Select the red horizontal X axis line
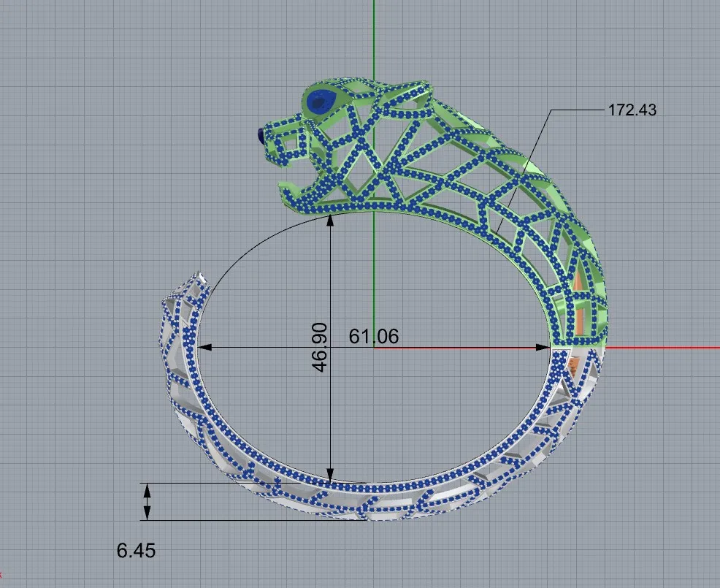This screenshot has width=720, height=588. coord(657,348)
